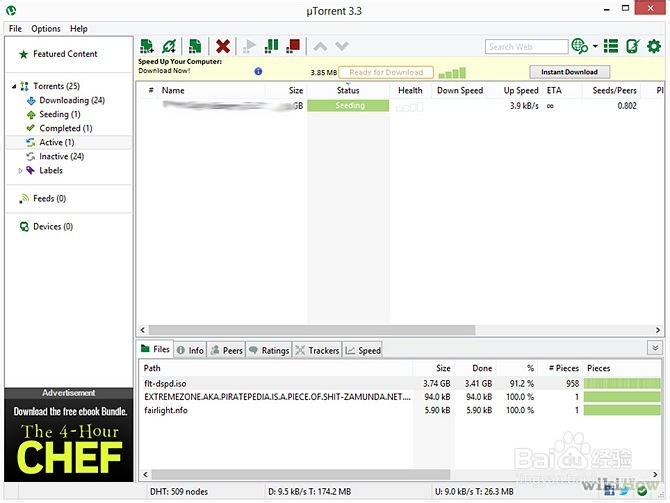Switch to the Speed tab

point(363,350)
